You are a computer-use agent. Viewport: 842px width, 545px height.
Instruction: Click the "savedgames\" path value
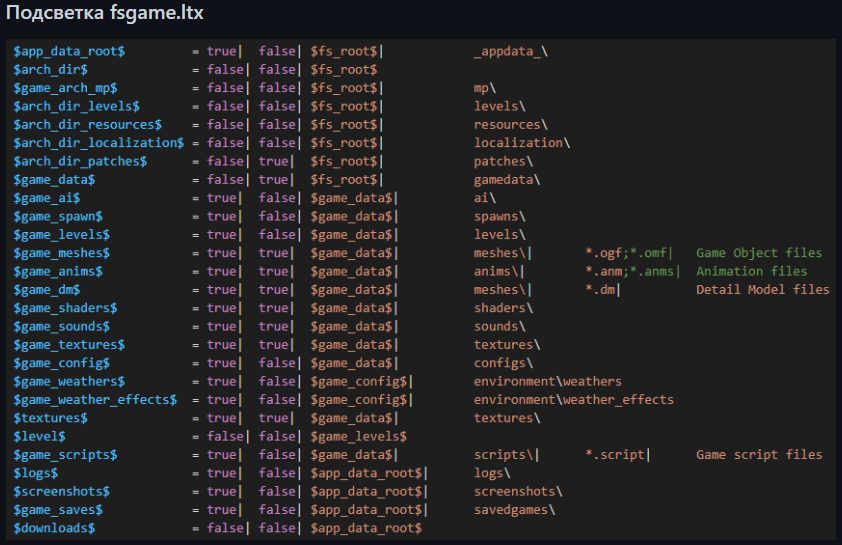click(514, 510)
